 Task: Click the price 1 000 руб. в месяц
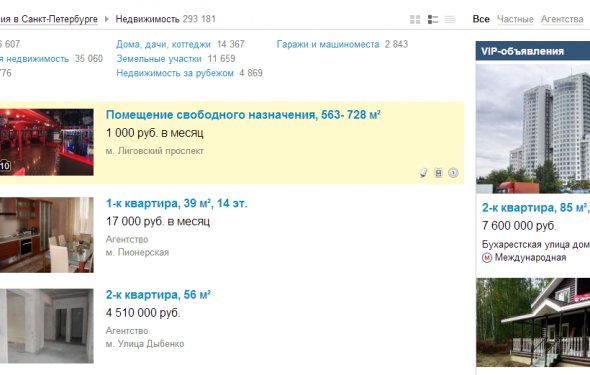tap(155, 133)
